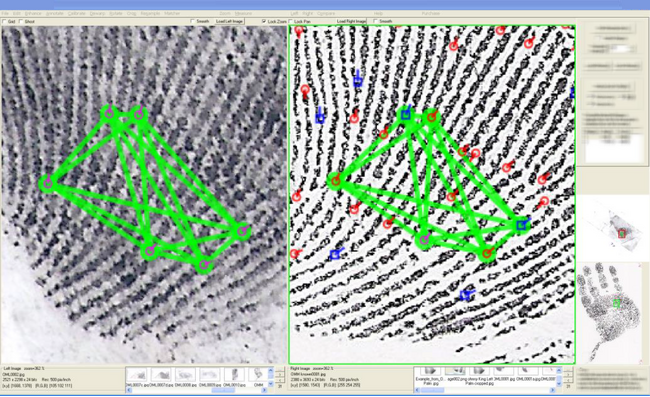Viewport: 650px width, 397px height.
Task: Click the Load Right Image button
Action: point(351,21)
